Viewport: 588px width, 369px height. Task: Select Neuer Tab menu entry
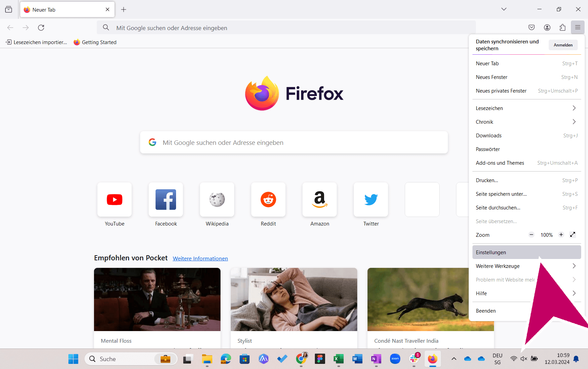pos(526,64)
